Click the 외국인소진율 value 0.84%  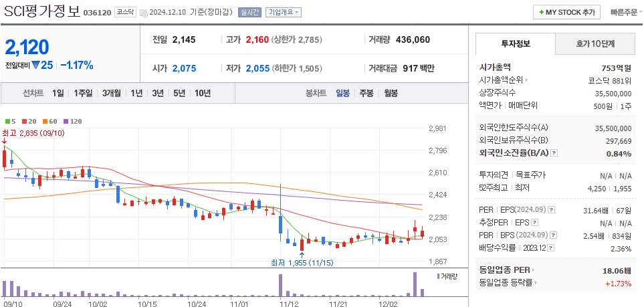click(619, 154)
